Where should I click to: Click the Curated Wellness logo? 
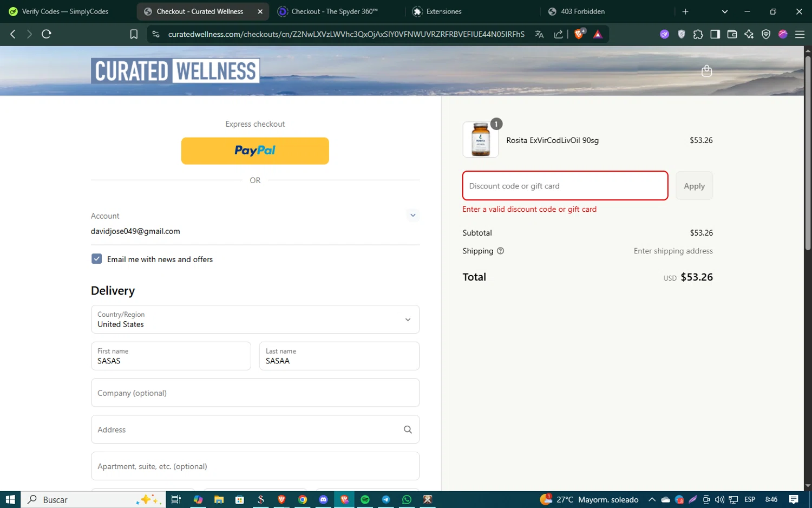click(x=175, y=71)
